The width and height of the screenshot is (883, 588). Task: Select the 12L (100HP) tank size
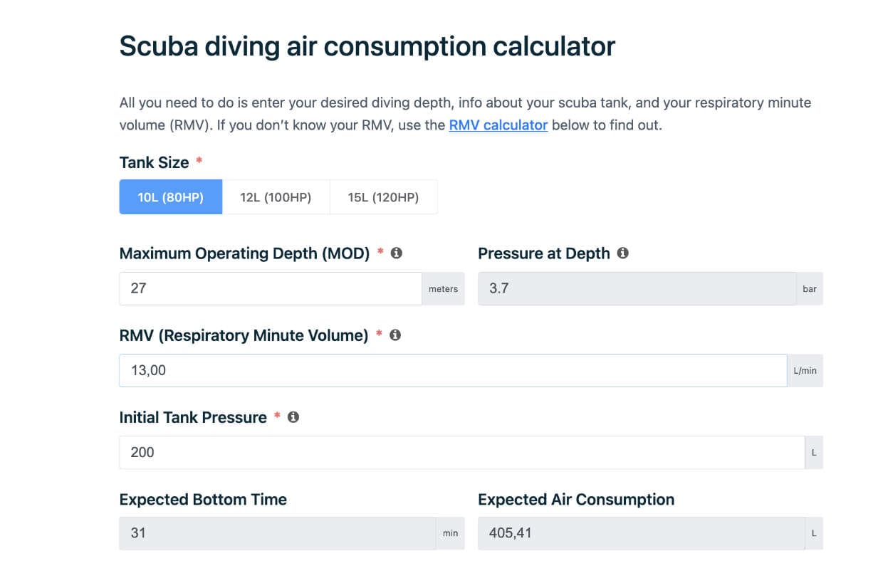[276, 196]
